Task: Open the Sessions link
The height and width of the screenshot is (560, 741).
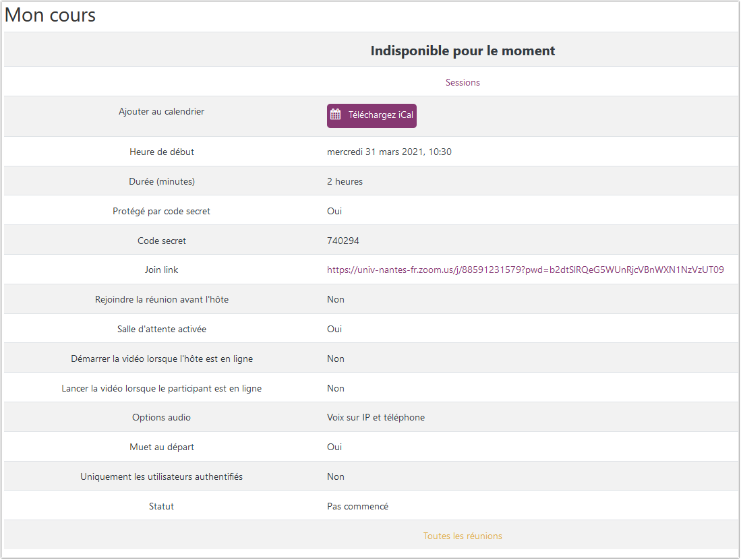Action: pos(463,82)
